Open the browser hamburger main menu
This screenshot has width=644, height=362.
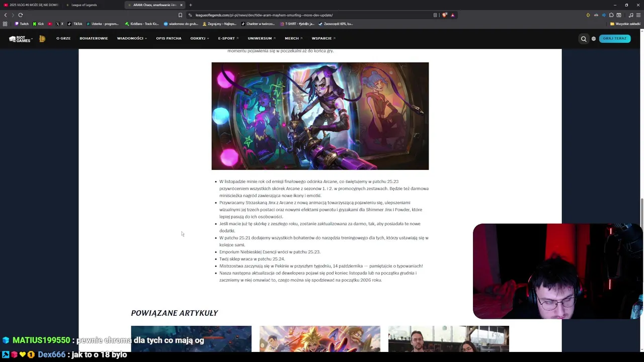click(638, 15)
